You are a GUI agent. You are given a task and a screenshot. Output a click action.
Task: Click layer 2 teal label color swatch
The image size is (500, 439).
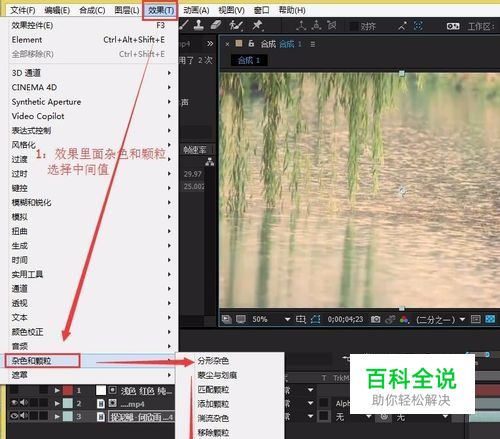[68, 403]
